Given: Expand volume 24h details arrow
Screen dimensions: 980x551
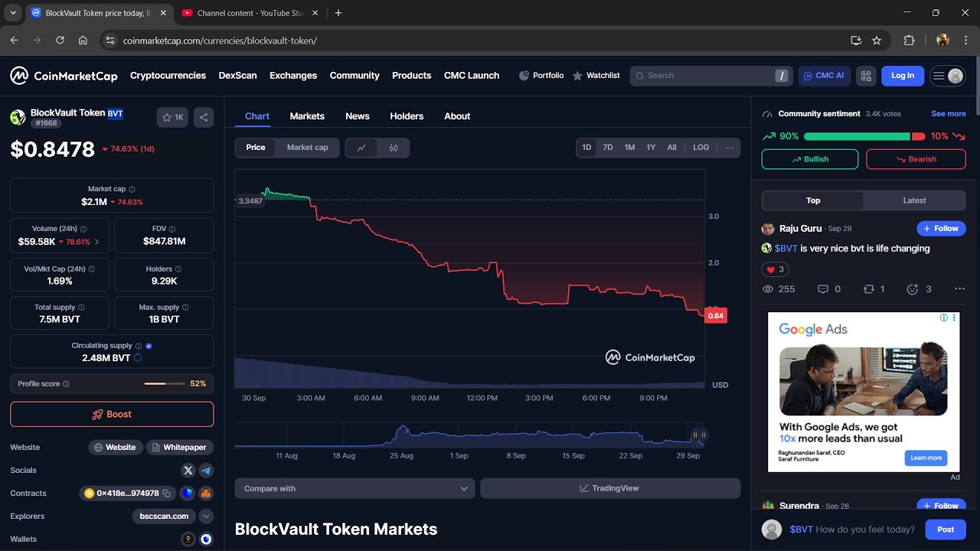Looking at the screenshot, I should pos(96,242).
